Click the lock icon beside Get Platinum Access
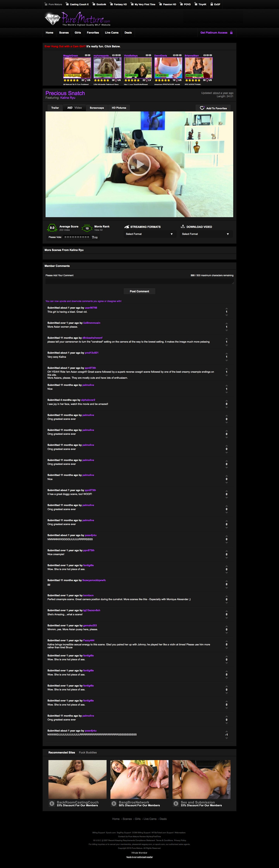279x868 pixels. 231,33
